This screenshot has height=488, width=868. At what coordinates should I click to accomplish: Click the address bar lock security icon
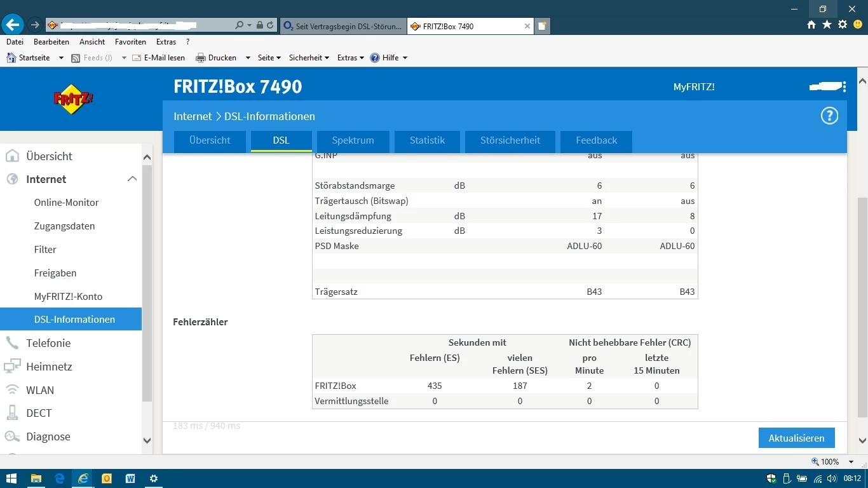259,25
